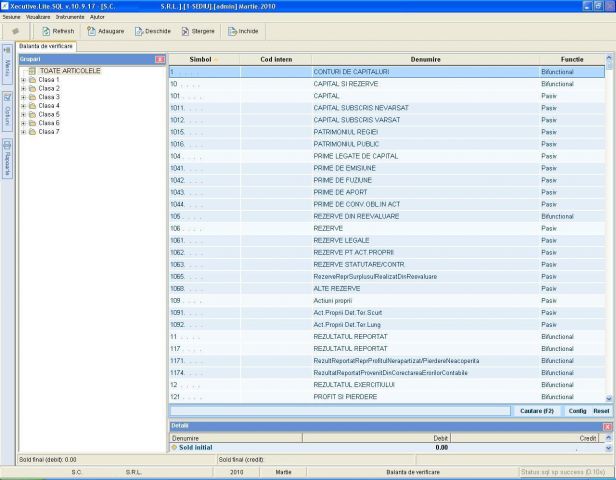Expand the Clasa 1 tree node
The width and height of the screenshot is (616, 480).
click(x=24, y=80)
